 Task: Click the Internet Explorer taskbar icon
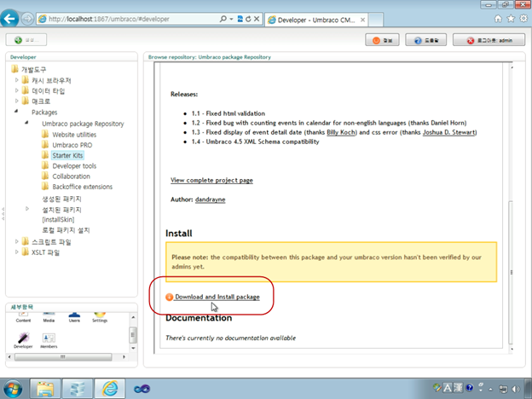click(110, 389)
